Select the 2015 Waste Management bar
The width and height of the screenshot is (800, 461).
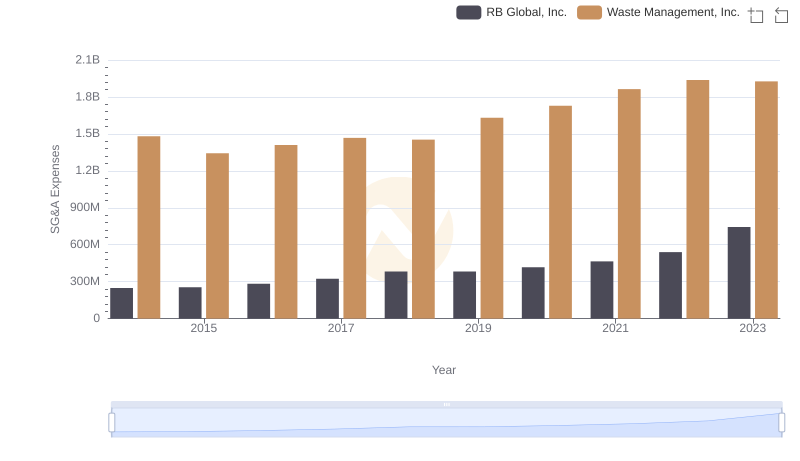pyautogui.click(x=217, y=236)
